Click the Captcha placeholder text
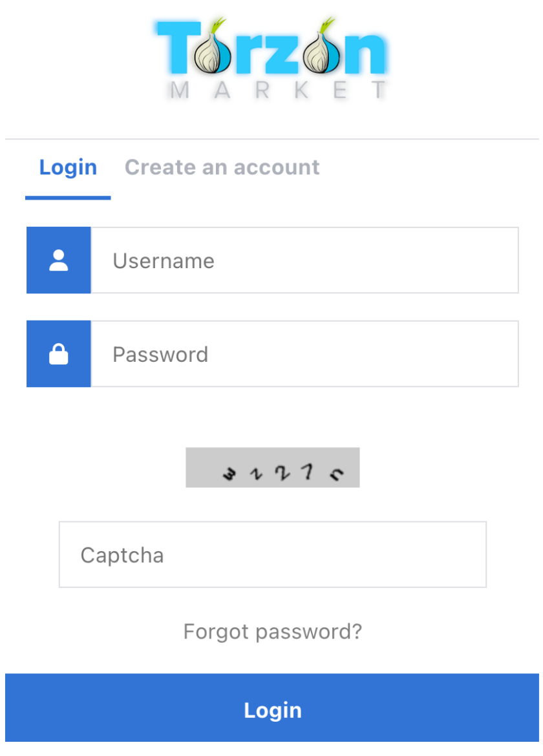 [122, 554]
